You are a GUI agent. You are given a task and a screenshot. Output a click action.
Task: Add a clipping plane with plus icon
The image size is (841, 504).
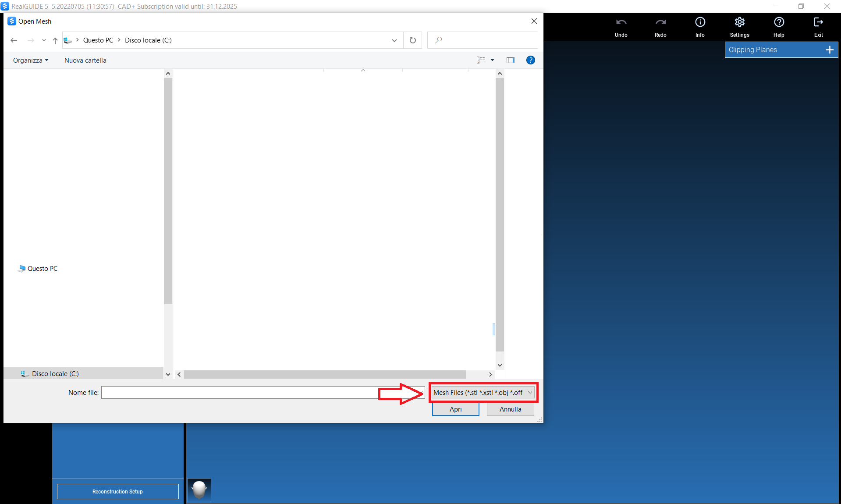pos(829,50)
